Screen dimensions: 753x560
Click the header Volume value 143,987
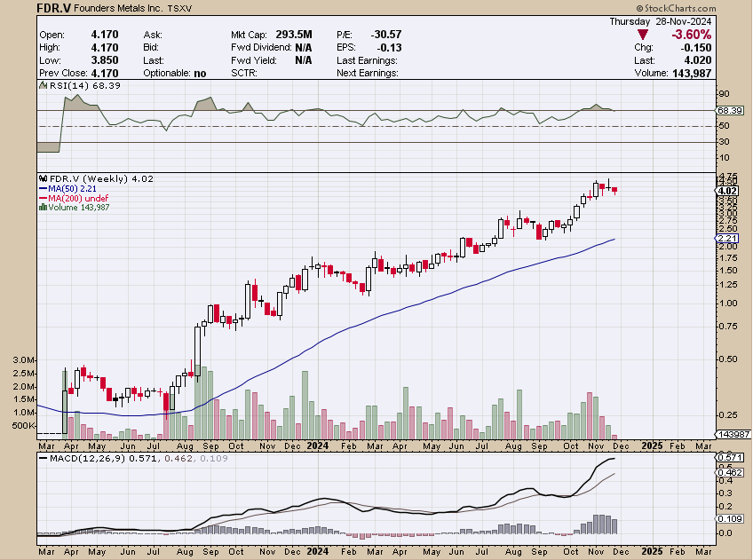point(691,73)
